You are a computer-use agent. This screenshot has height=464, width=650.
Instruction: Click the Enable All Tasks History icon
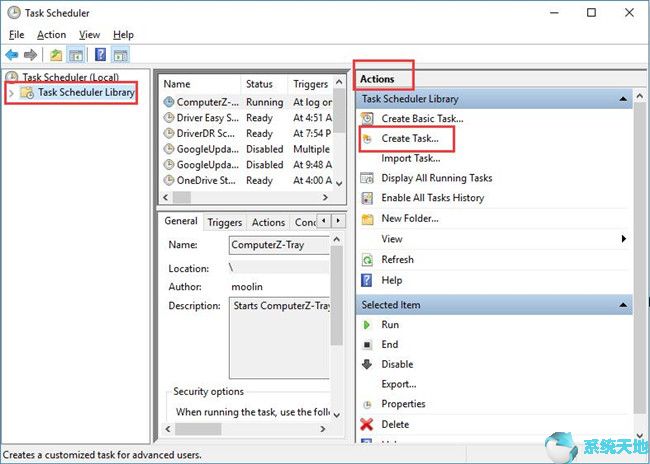367,198
